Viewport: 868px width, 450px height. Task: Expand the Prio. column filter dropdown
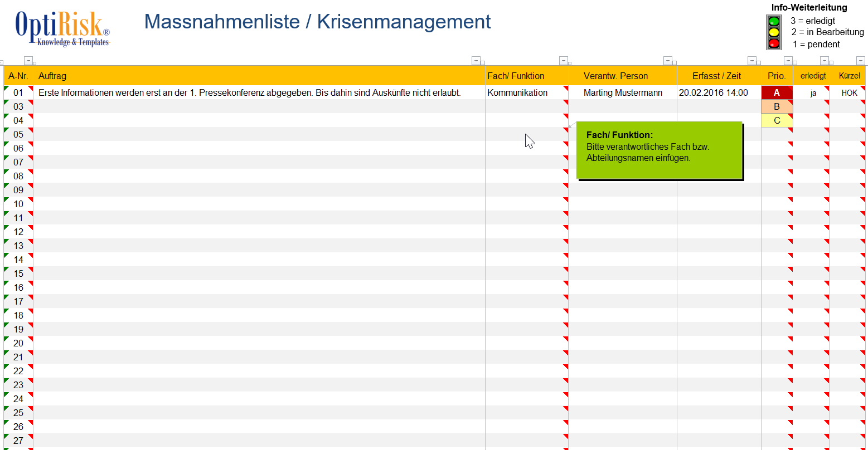(x=788, y=61)
